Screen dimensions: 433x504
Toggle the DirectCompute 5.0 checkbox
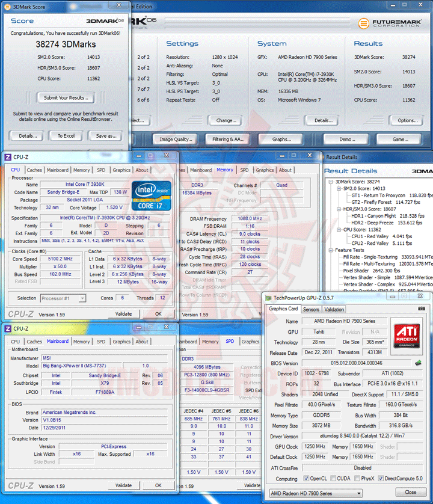pos(381,478)
